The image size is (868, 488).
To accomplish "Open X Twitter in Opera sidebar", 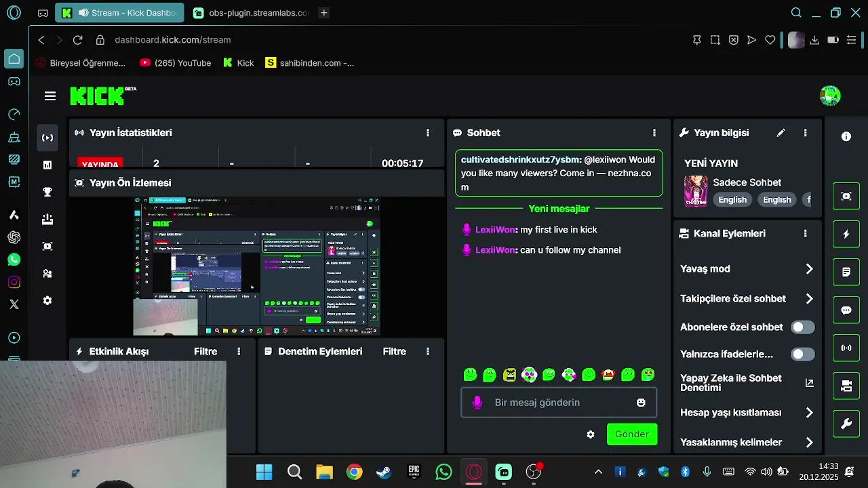I will (x=14, y=304).
